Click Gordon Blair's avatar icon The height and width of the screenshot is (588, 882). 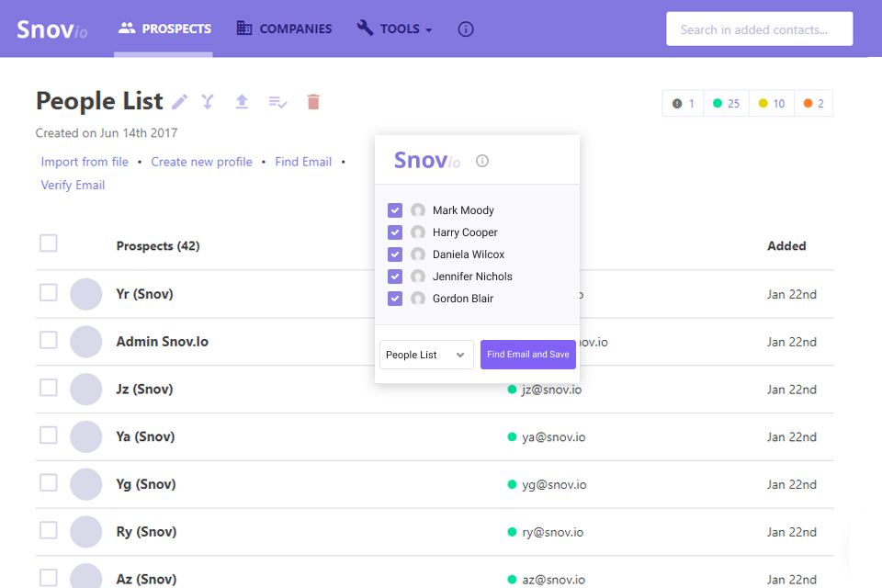point(418,299)
